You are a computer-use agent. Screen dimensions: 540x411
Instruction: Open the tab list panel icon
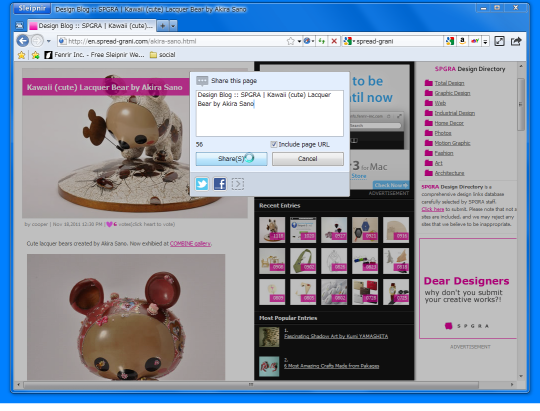click(20, 25)
